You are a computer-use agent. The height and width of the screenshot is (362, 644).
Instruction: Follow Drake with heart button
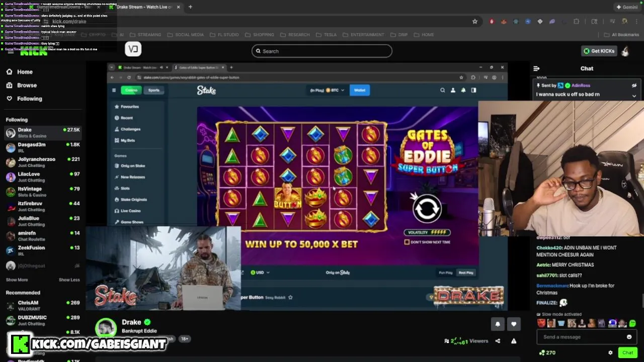(x=514, y=324)
